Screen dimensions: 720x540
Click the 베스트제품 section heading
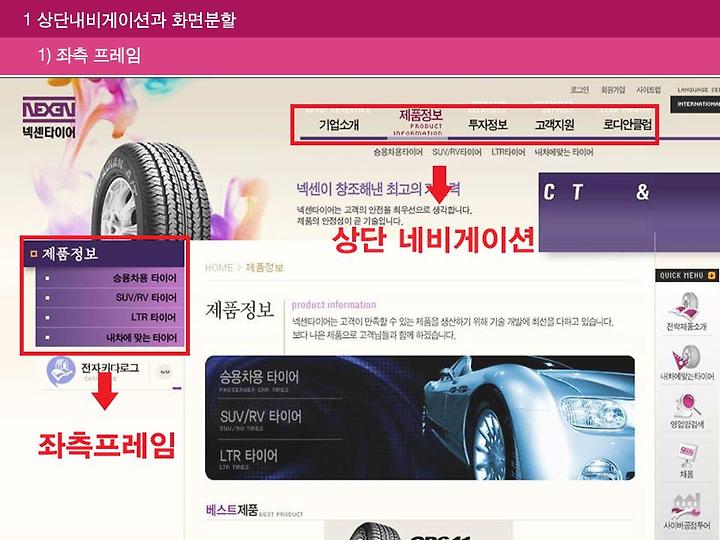click(x=232, y=510)
